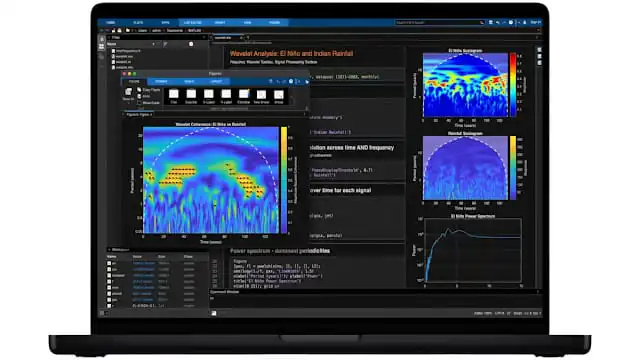The height and width of the screenshot is (360, 640).
Task: Open the Save As dropdown arrow in Figures window
Action: click(129, 103)
